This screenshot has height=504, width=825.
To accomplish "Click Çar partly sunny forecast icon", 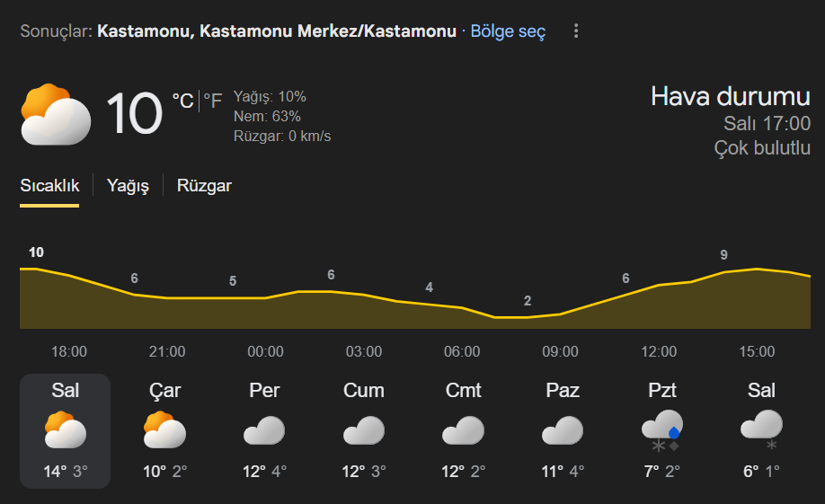I will click(164, 430).
